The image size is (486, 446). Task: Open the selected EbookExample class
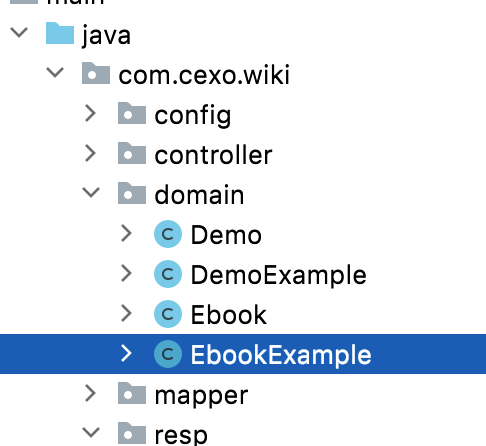tap(281, 356)
